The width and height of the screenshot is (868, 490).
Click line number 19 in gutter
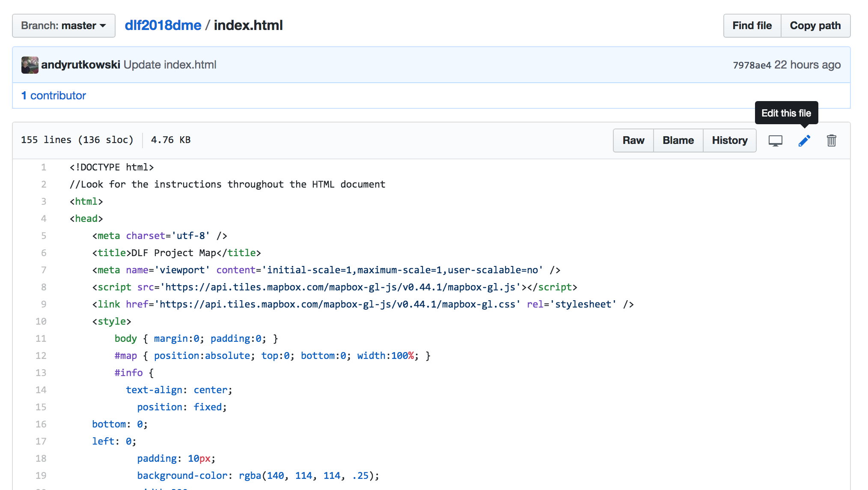click(x=41, y=475)
